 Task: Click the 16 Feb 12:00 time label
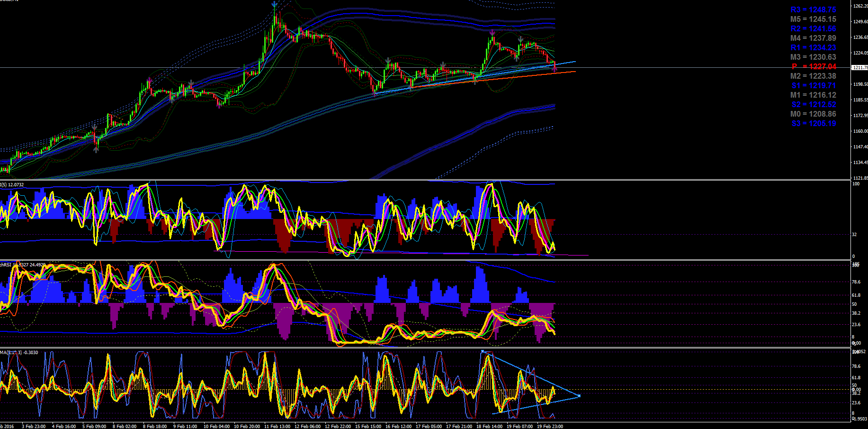[398, 426]
